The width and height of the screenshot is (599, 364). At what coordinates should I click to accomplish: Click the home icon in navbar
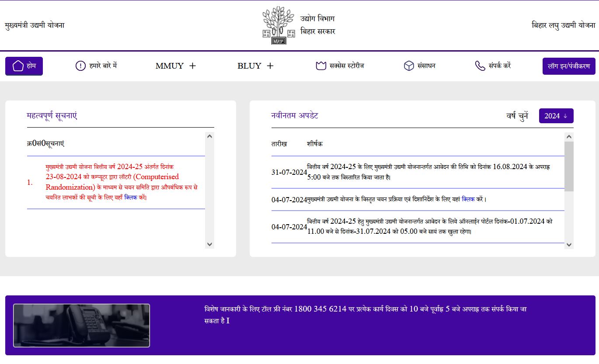click(x=18, y=66)
